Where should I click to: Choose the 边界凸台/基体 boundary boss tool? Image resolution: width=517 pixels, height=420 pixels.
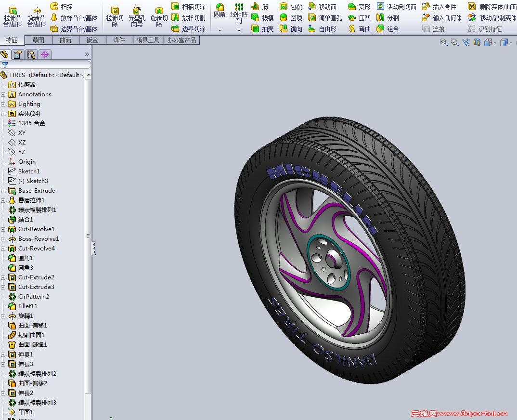(x=74, y=29)
